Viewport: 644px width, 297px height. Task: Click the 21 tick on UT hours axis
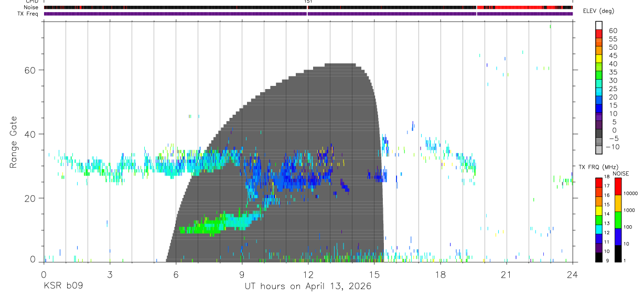(x=507, y=274)
